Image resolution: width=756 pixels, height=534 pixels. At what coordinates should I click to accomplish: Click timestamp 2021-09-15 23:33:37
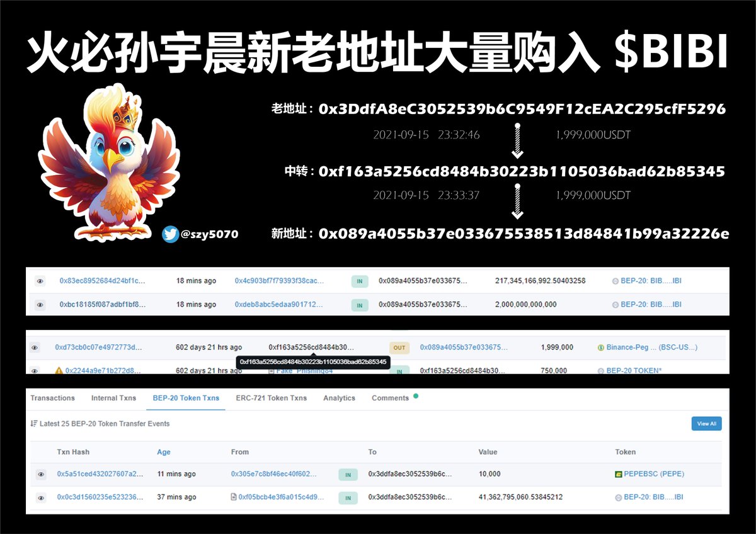pos(427,195)
